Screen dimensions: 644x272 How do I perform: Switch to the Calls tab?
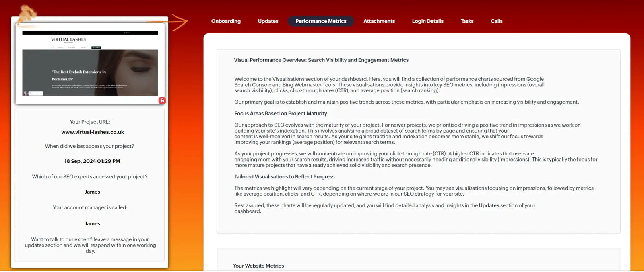(497, 21)
